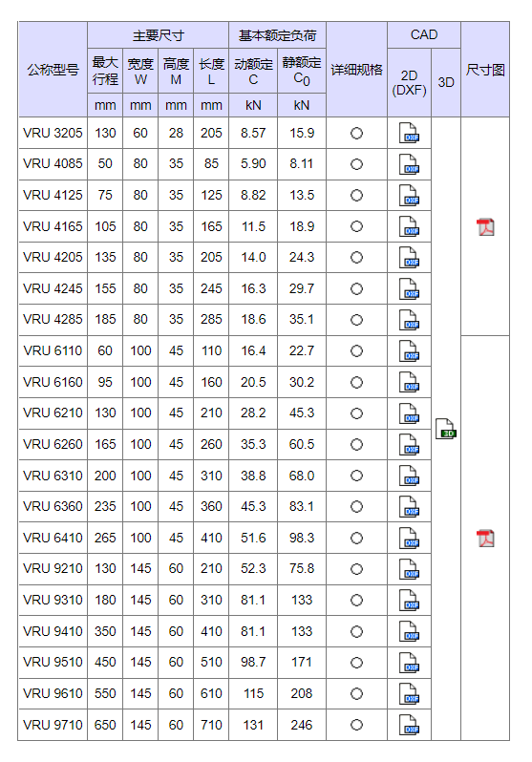532x762 pixels.
Task: Download the DXF file for VRU 9710
Action: coord(409,725)
